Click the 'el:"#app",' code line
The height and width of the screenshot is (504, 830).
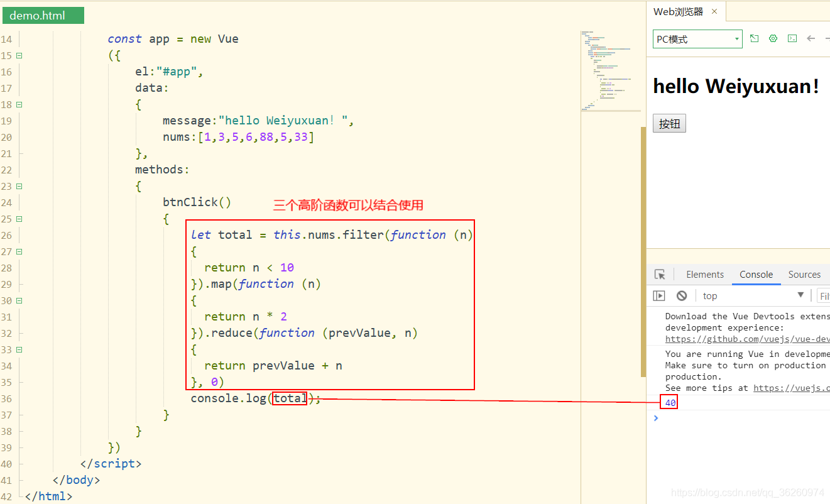(x=170, y=72)
